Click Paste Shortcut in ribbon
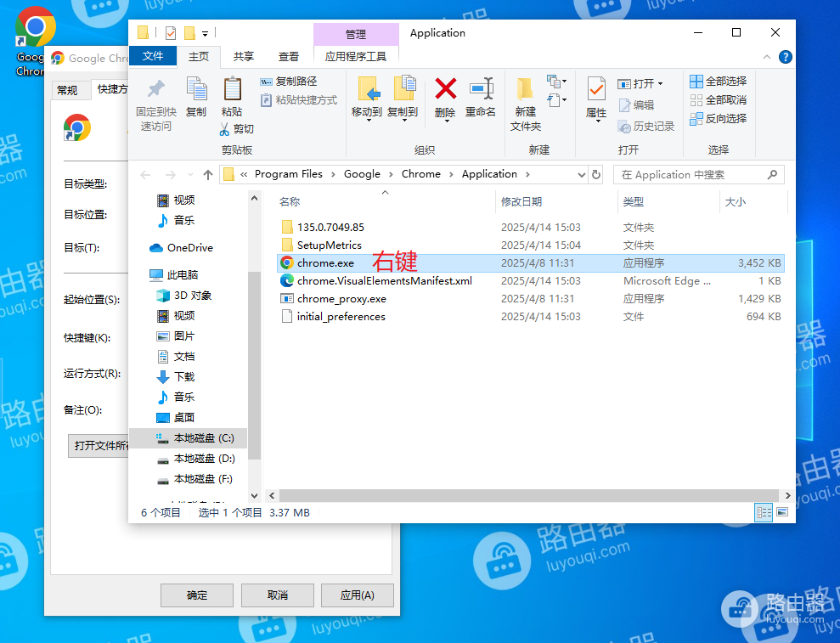 pyautogui.click(x=298, y=100)
